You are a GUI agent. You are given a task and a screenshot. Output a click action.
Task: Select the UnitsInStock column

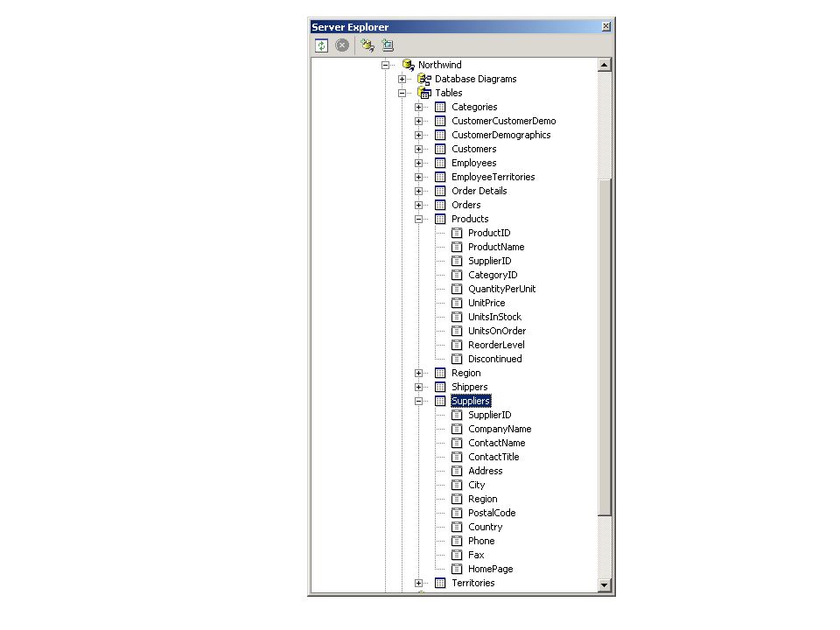tap(494, 317)
